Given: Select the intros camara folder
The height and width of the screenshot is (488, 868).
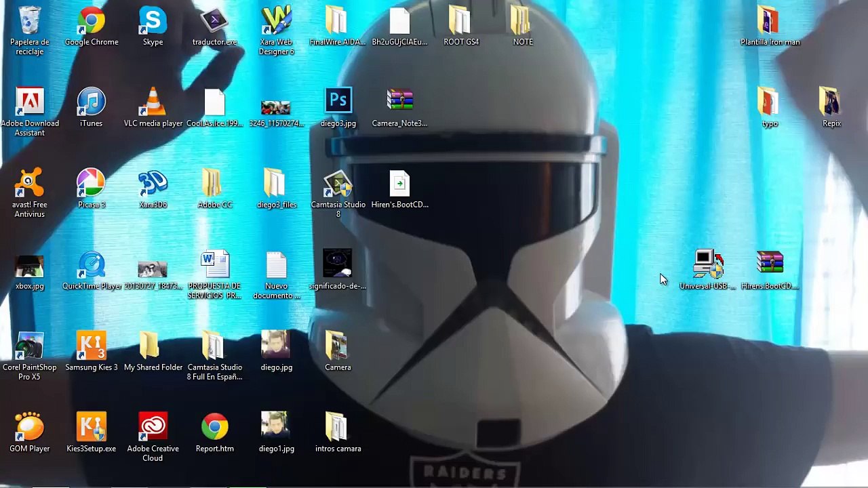Looking at the screenshot, I should [x=338, y=427].
